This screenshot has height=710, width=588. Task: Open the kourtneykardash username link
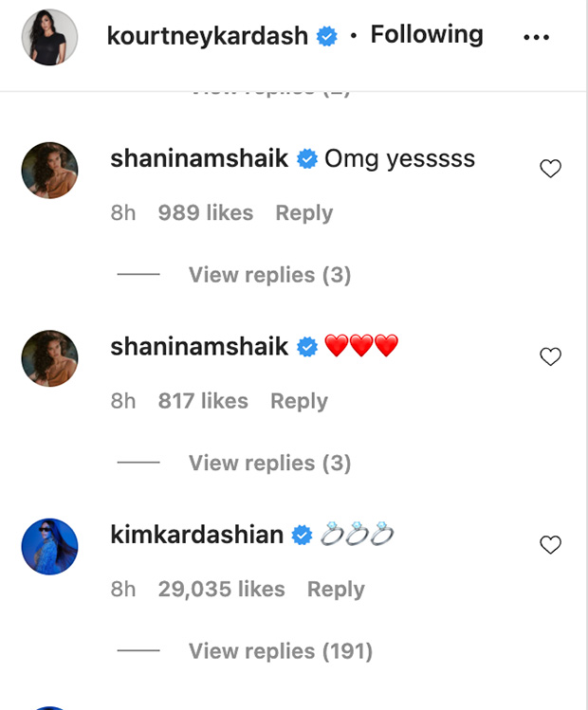pyautogui.click(x=208, y=36)
